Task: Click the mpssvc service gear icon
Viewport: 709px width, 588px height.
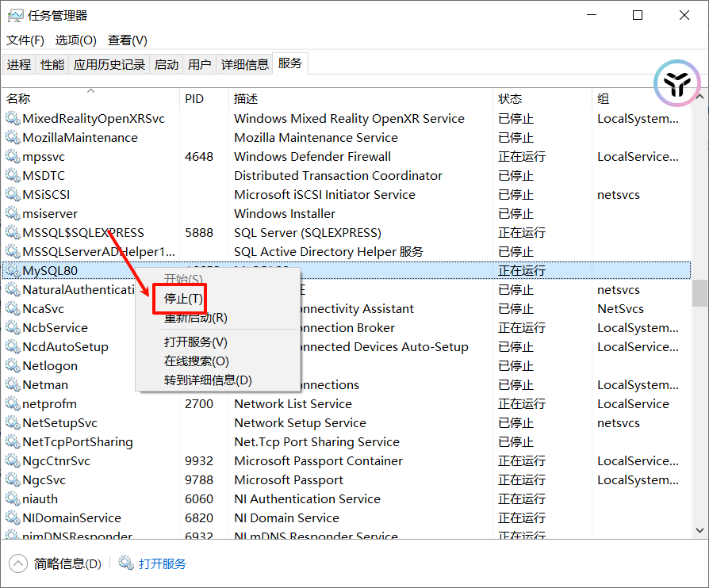Action: click(x=13, y=156)
